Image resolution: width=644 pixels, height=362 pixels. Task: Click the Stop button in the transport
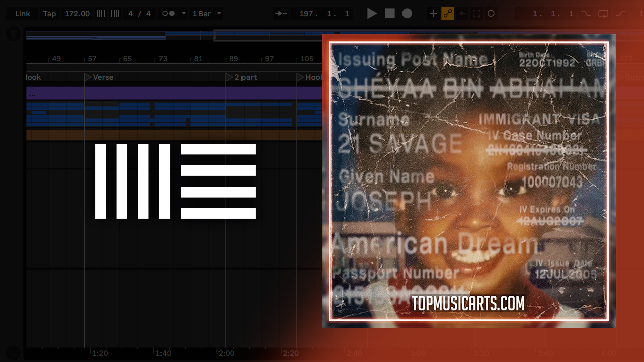[390, 14]
